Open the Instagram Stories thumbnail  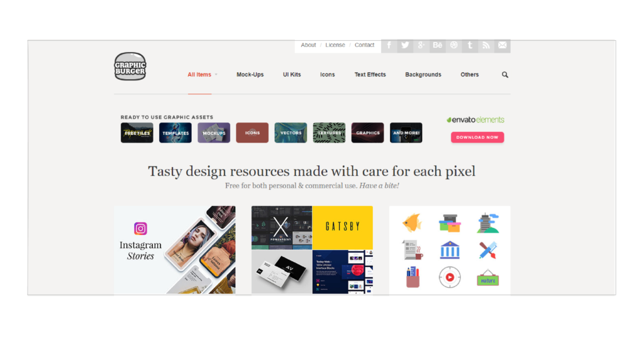coord(175,250)
